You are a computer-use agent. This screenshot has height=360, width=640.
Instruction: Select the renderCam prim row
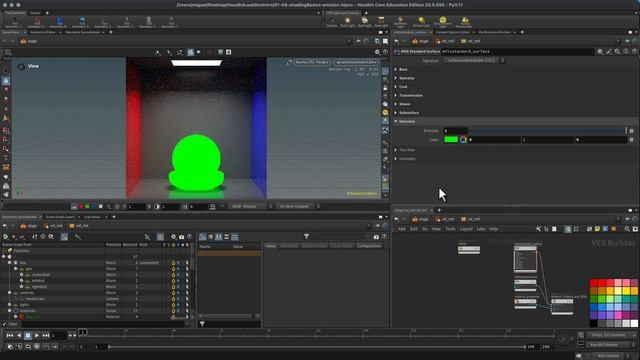(96, 299)
